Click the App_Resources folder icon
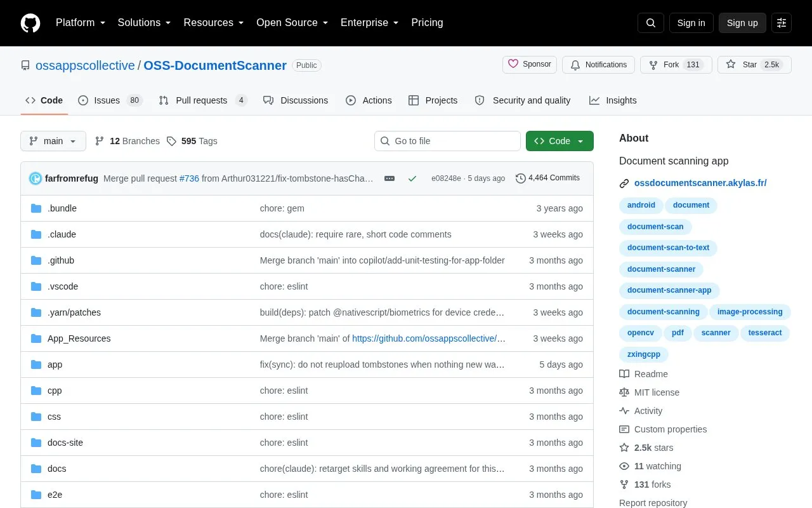 36,338
